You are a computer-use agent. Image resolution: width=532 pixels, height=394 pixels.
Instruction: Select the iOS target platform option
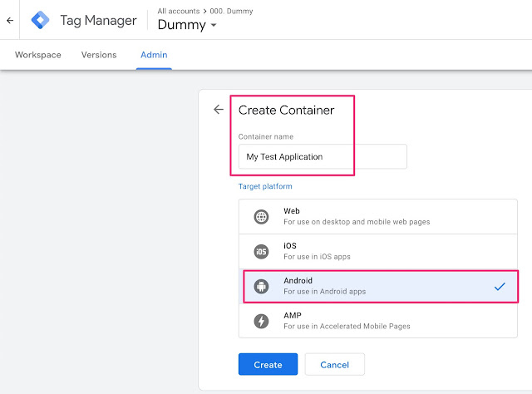[378, 251]
